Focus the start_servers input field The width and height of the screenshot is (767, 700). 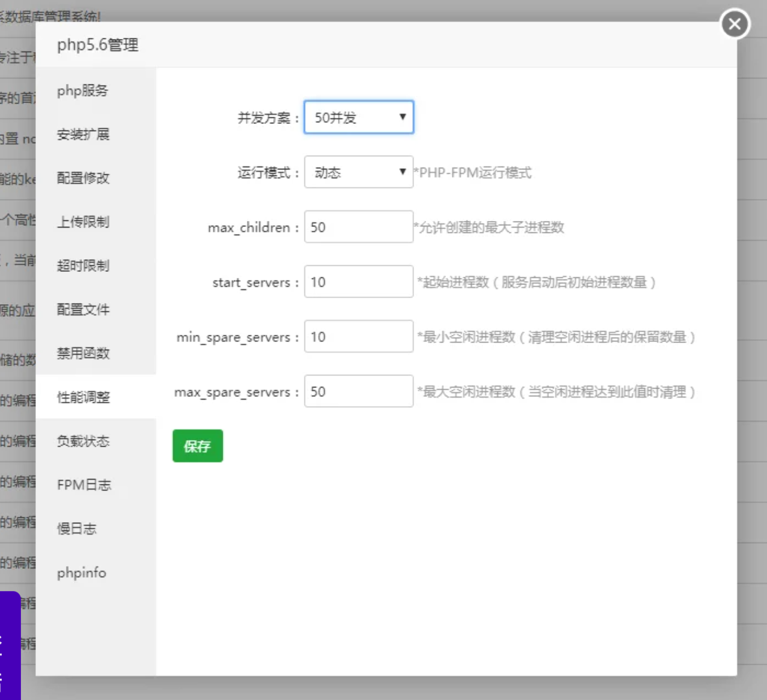click(358, 282)
